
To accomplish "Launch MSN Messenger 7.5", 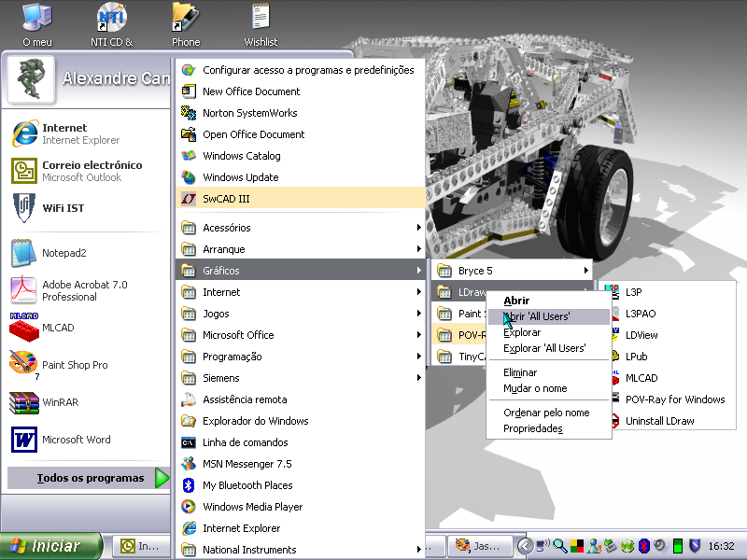I will tap(300, 464).
